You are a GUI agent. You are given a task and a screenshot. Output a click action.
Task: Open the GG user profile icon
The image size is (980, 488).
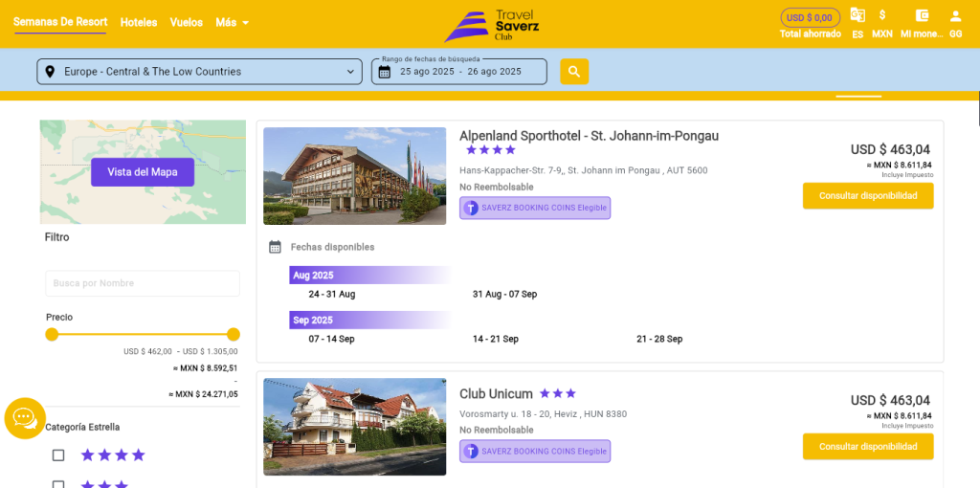coord(955,15)
